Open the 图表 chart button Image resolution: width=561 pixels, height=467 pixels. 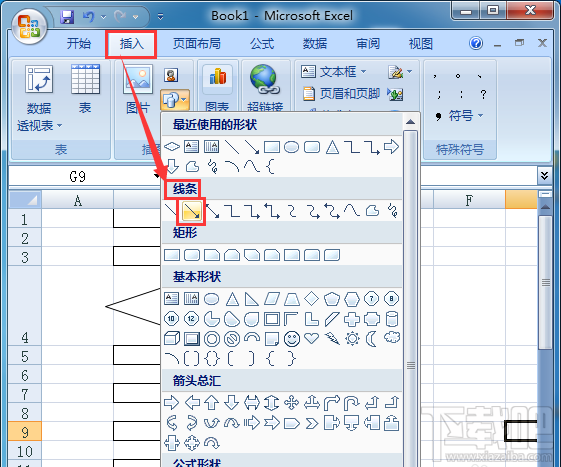coord(217,88)
